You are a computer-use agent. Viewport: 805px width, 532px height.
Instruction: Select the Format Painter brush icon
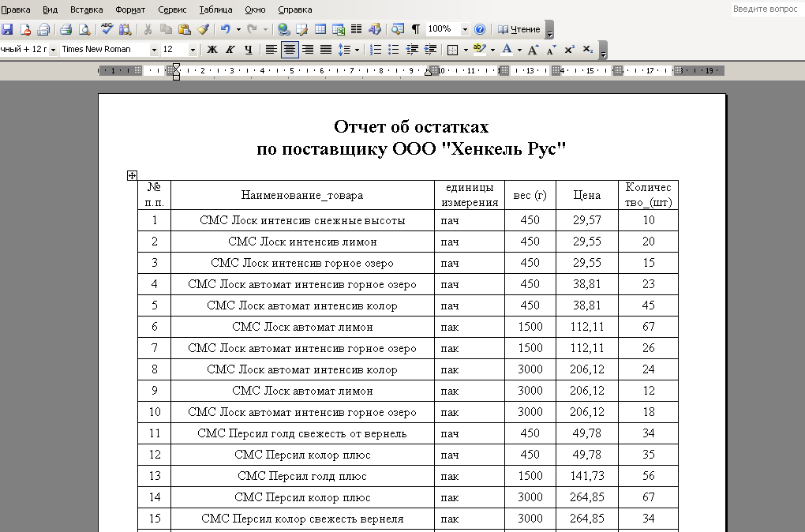pyautogui.click(x=203, y=29)
